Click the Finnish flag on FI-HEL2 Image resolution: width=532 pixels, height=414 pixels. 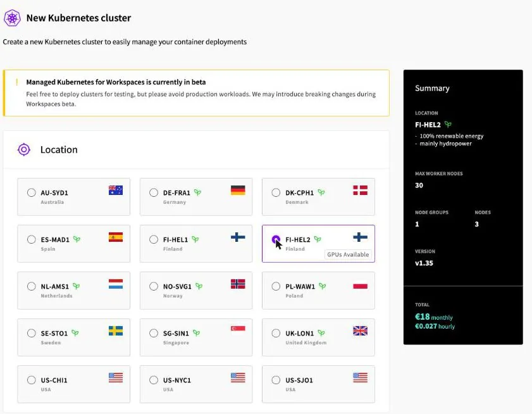click(x=361, y=237)
